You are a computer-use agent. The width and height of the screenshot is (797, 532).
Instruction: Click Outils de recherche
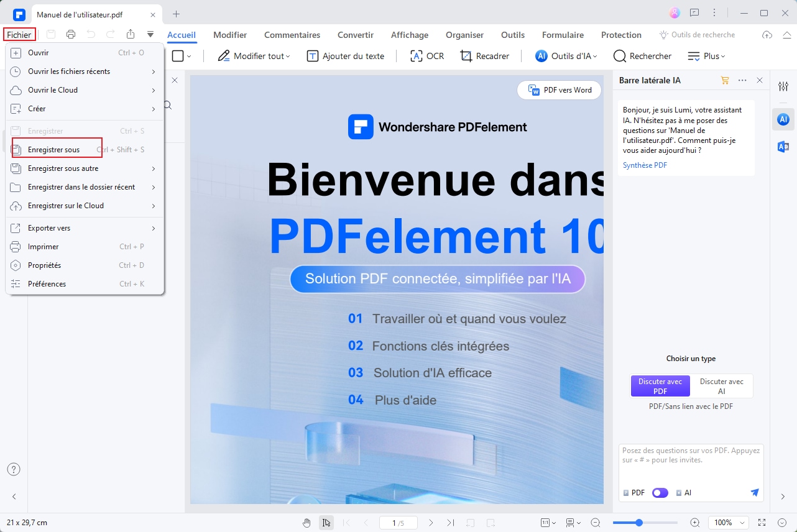[697, 35]
